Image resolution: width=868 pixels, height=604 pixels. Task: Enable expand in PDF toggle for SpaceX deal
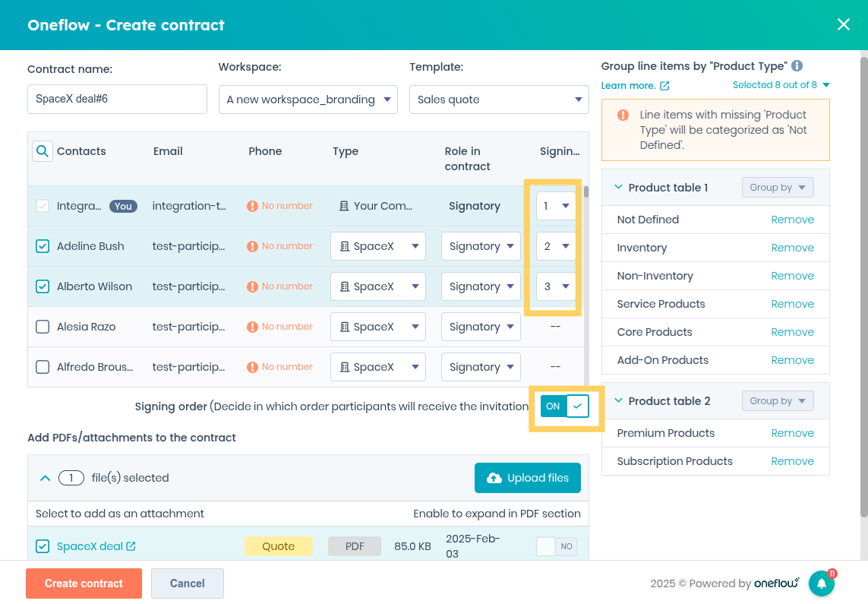tap(557, 546)
